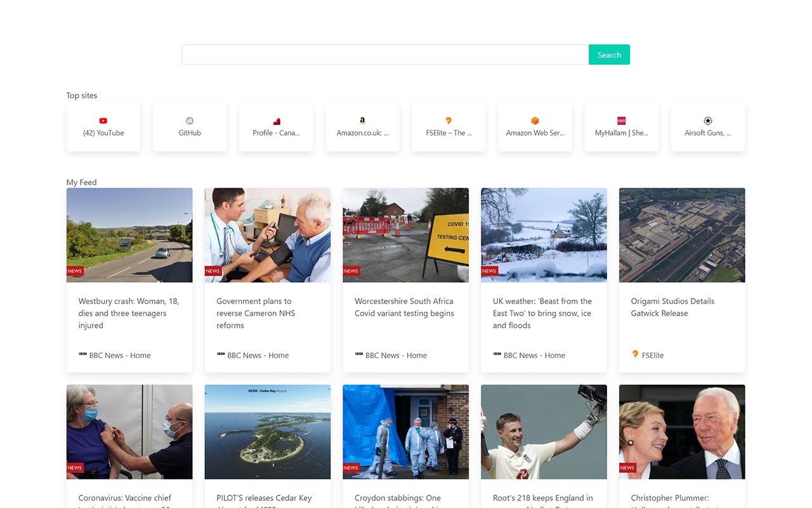812x508 pixels.
Task: Open Amazon Web Services tile icon
Action: point(535,121)
